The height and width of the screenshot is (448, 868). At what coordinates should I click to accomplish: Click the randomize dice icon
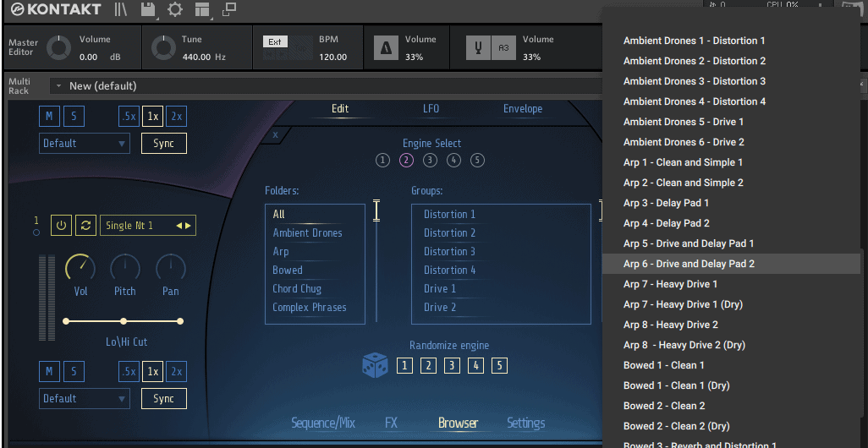(376, 366)
